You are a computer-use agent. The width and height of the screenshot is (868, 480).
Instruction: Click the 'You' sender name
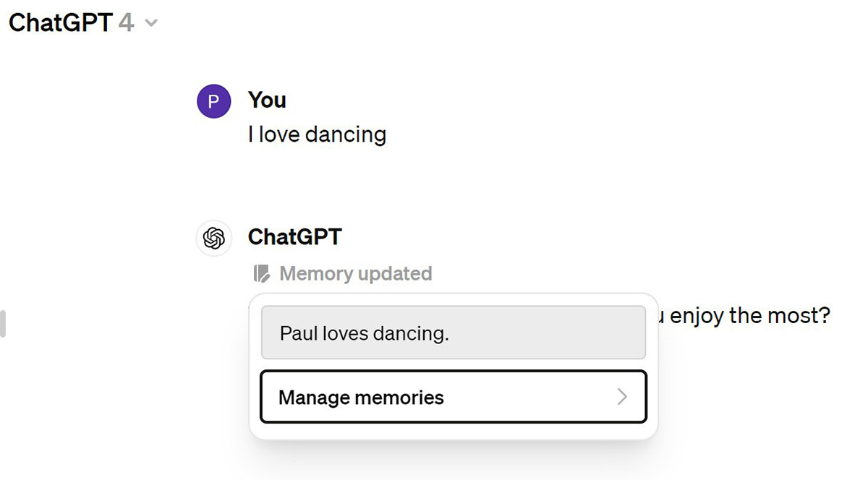tap(267, 100)
